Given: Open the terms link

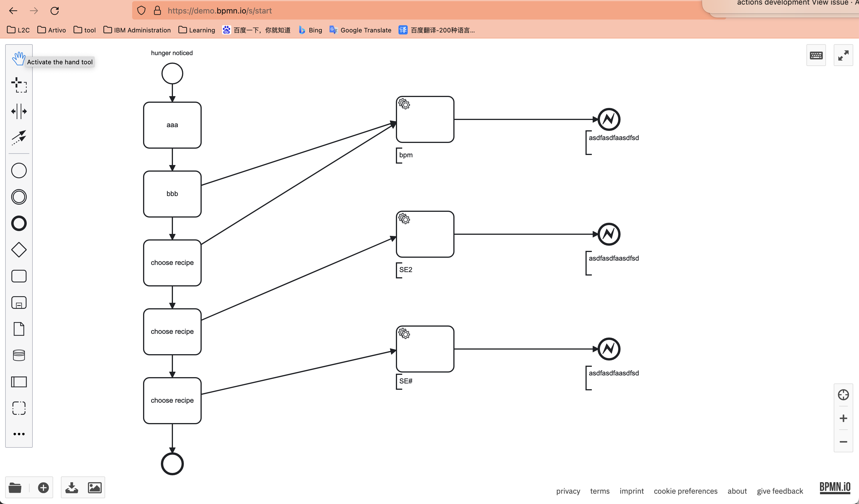Looking at the screenshot, I should pyautogui.click(x=600, y=491).
